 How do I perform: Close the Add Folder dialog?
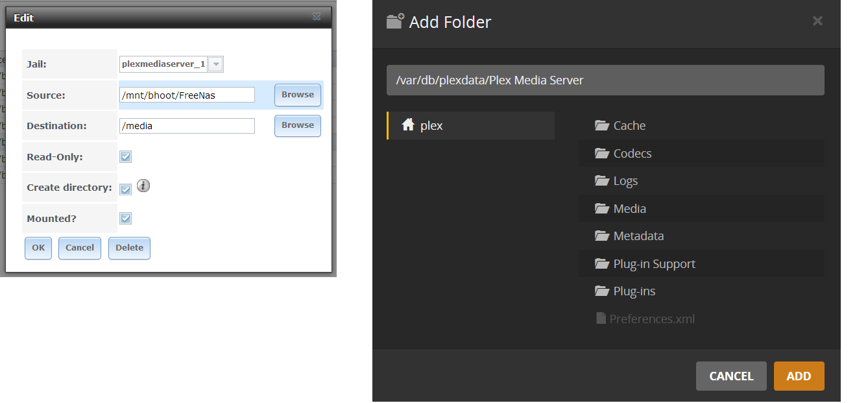[817, 21]
